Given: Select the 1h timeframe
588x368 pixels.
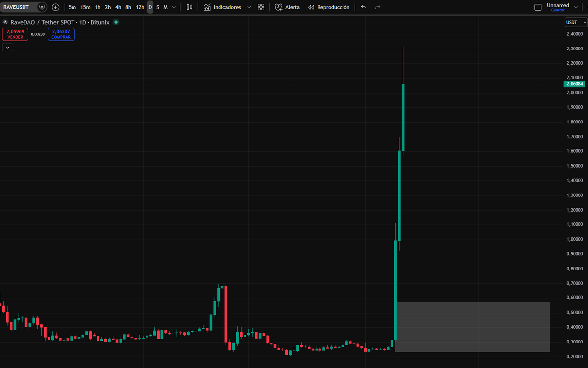Looking at the screenshot, I should [98, 7].
